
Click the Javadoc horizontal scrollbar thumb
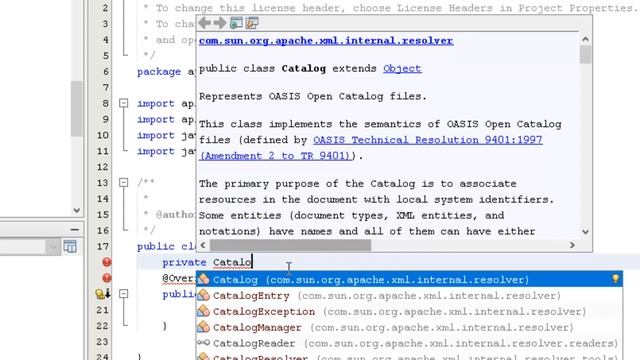[x=291, y=245]
